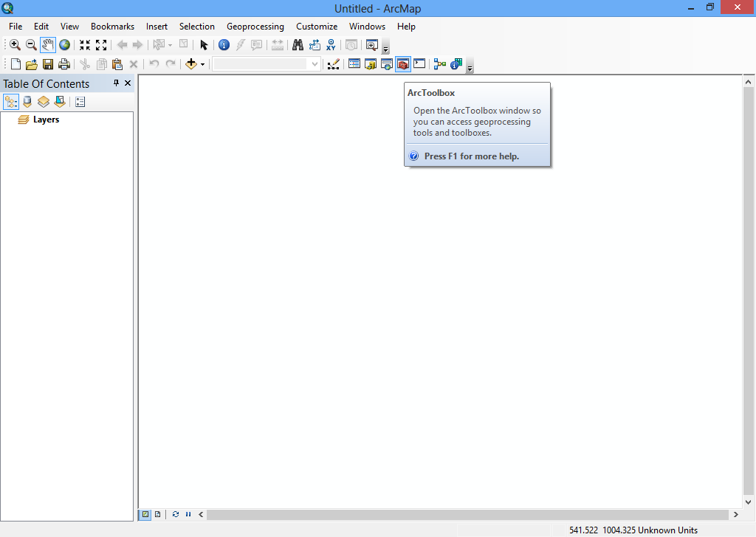Open the Customize menu

[317, 27]
